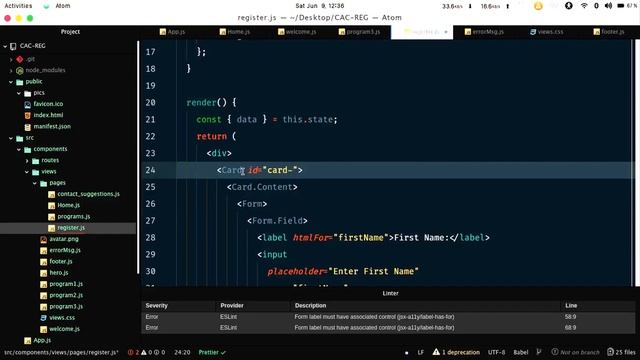Screen dimensions: 640x360
Task: Open avatar.png image file
Action: [64, 239]
